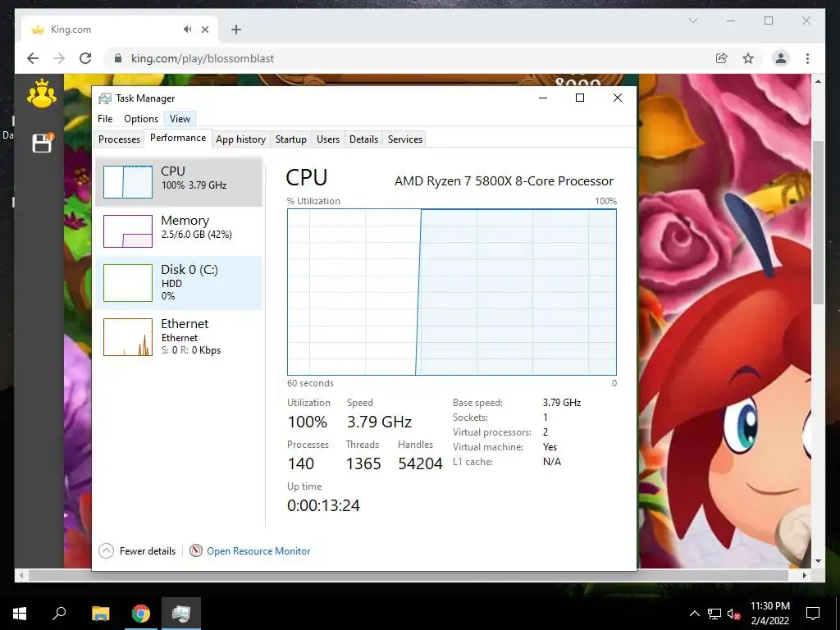Click the Chrome back arrow
The image size is (840, 630).
coord(33,58)
